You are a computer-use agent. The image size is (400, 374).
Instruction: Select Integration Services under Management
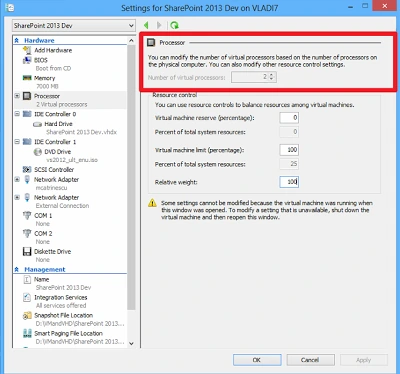point(61,297)
